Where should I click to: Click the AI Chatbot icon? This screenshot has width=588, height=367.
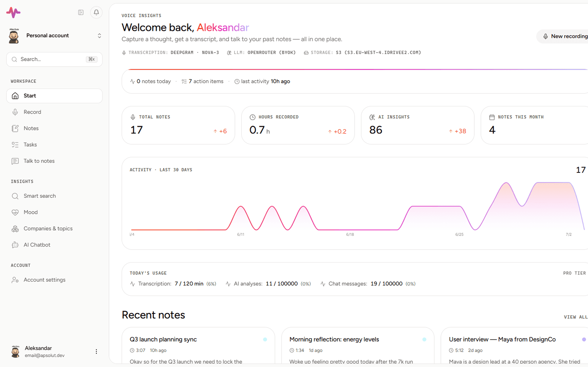15,245
